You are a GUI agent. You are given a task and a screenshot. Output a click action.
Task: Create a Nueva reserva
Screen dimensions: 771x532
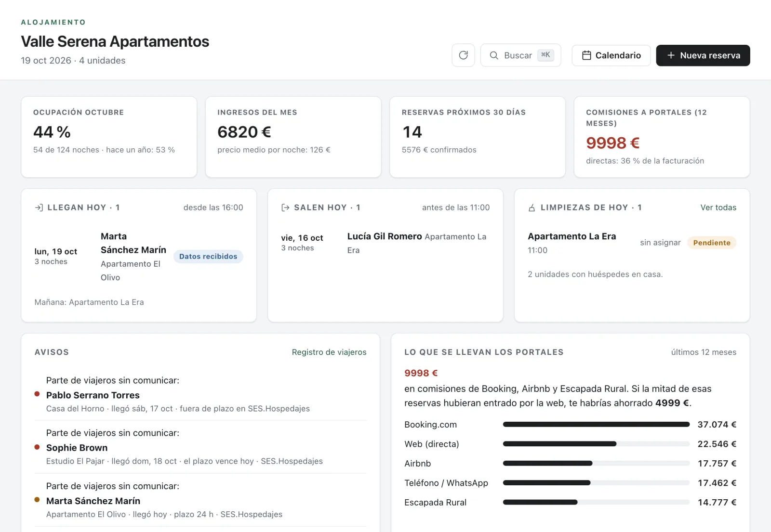(703, 55)
